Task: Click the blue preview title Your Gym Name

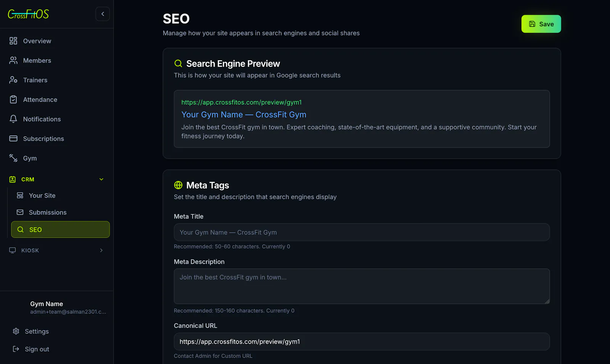Action: pos(244,115)
